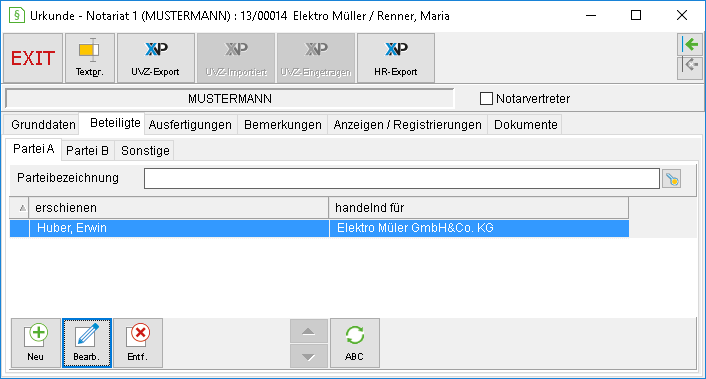706x379 pixels.
Task: Click the greyed UVZ-Importiert button
Action: click(x=236, y=58)
